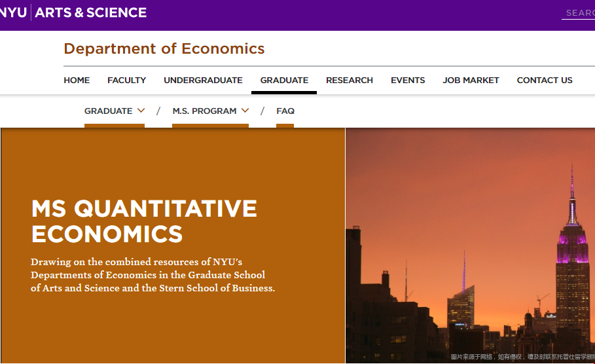Click the search field in top bar

click(x=579, y=13)
